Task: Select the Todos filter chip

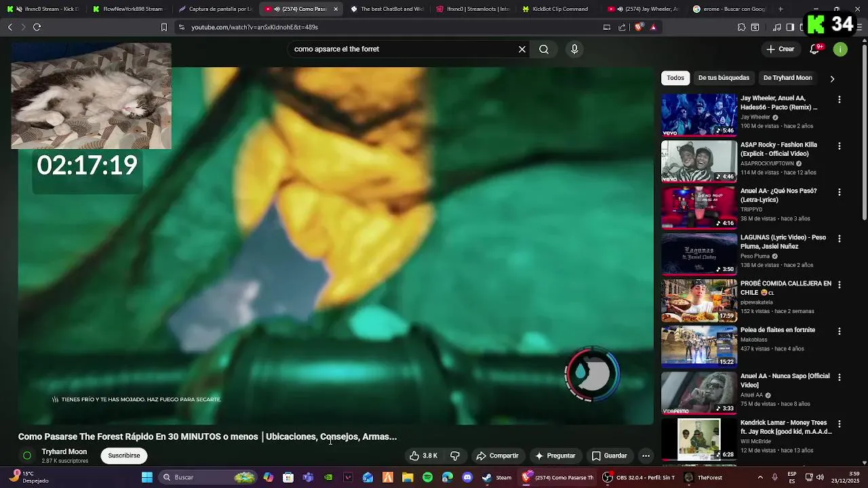Action: coord(675,78)
